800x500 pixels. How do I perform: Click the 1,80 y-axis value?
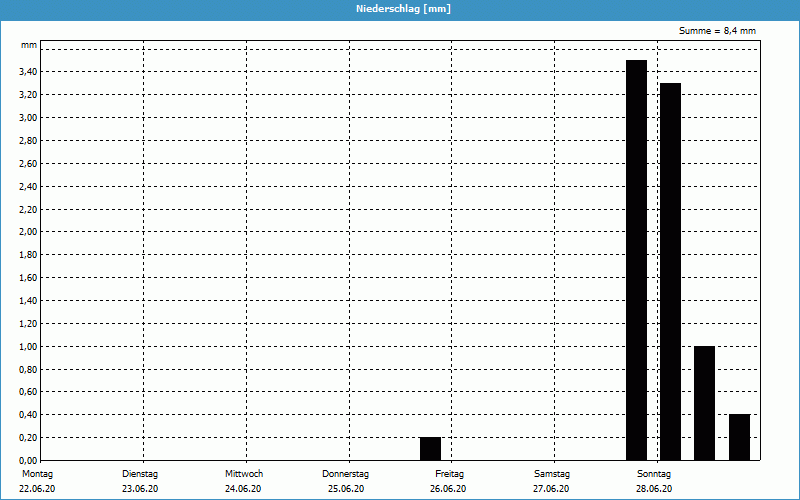28,255
